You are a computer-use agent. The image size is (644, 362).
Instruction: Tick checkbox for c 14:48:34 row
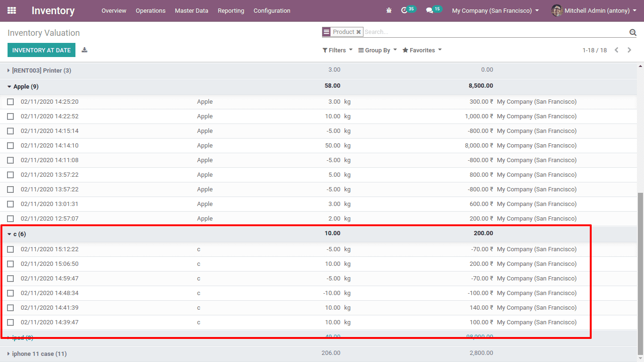pos(10,293)
